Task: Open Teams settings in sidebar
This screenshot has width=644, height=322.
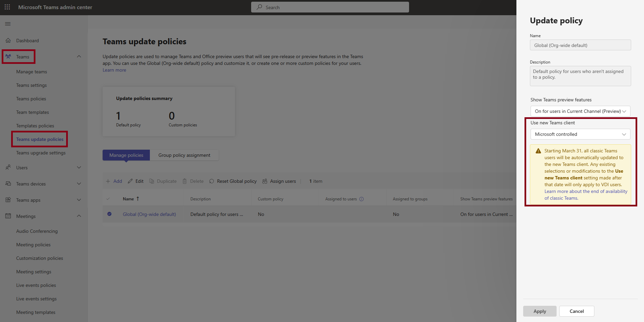Action: pyautogui.click(x=31, y=85)
